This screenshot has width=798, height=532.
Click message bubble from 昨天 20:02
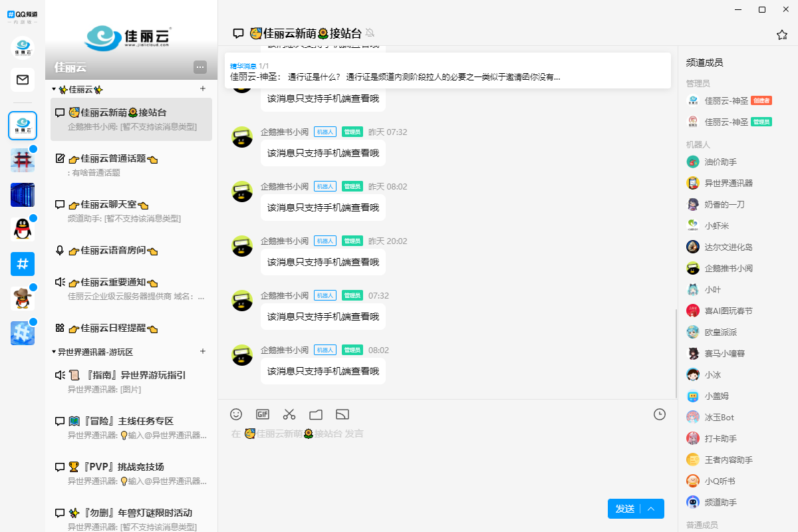tap(323, 262)
